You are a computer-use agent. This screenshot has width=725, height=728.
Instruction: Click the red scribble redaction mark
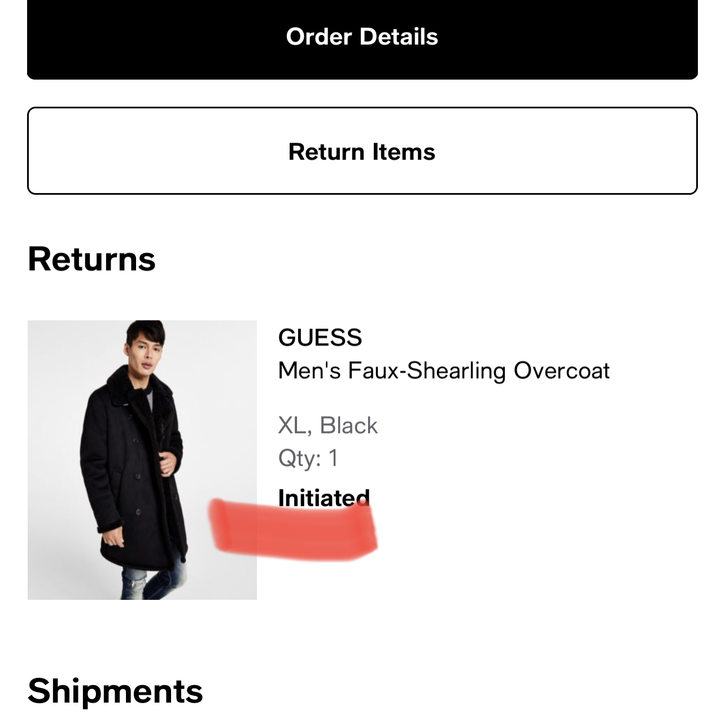pos(292,530)
